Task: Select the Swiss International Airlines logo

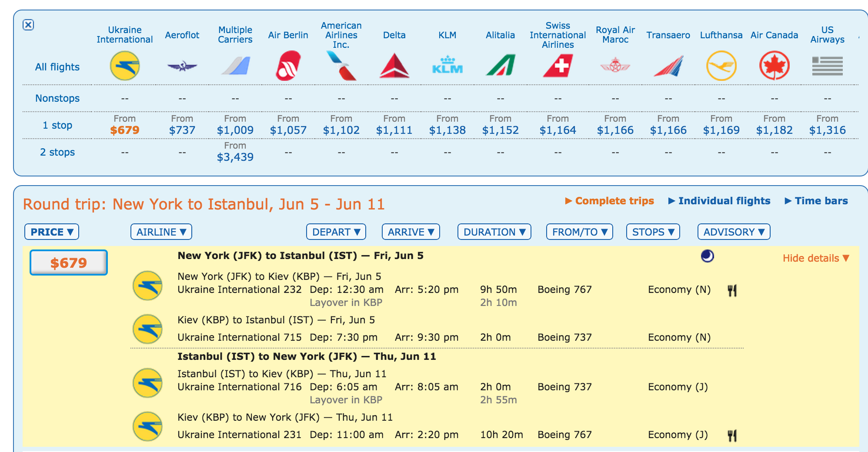Action: tap(558, 66)
